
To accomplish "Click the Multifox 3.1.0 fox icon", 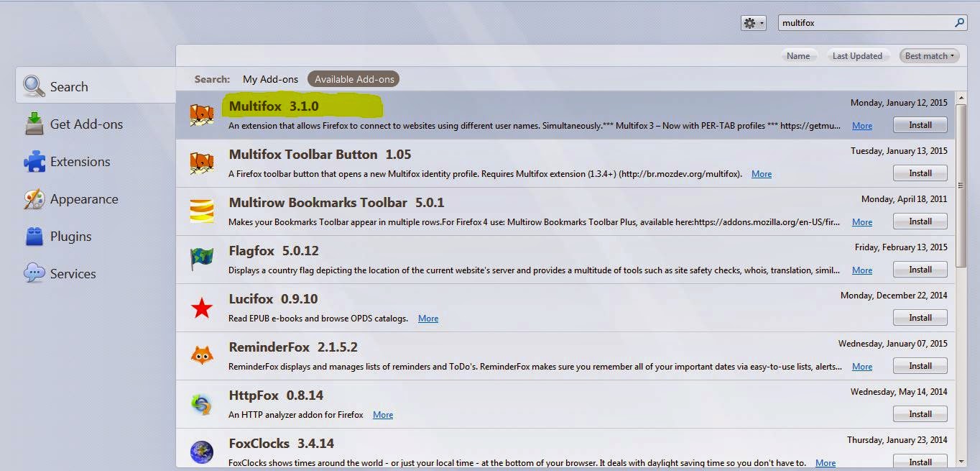I will (x=202, y=115).
